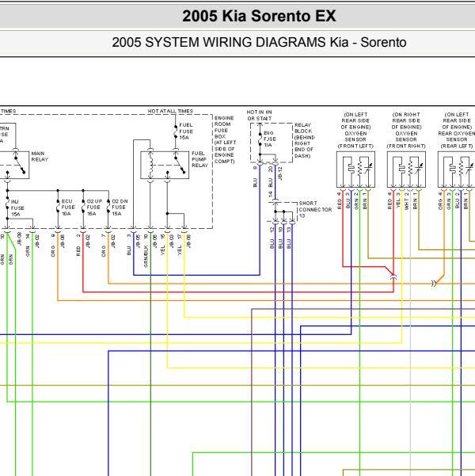The image size is (475, 476).
Task: Click the "JB-12" connector label
Action: click(280, 173)
